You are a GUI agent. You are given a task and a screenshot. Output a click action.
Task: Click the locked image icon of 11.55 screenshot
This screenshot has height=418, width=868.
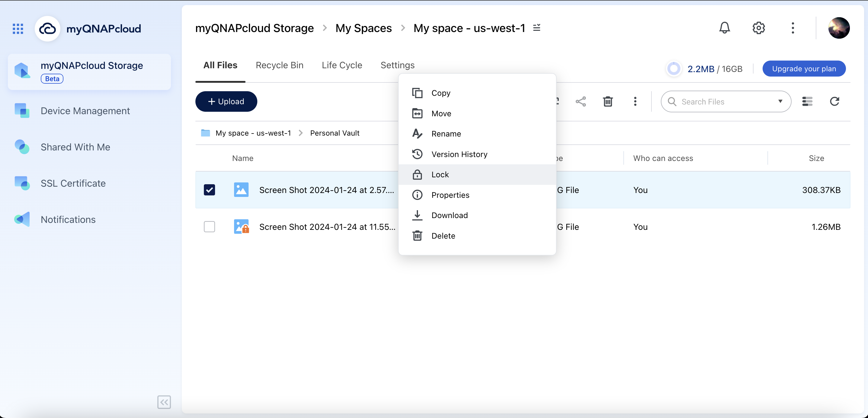[241, 227]
